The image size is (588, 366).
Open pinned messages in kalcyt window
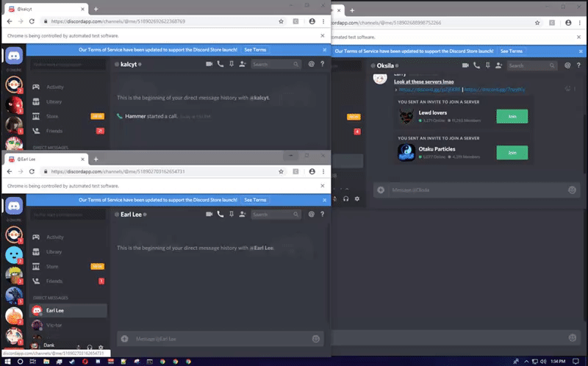tap(232, 64)
